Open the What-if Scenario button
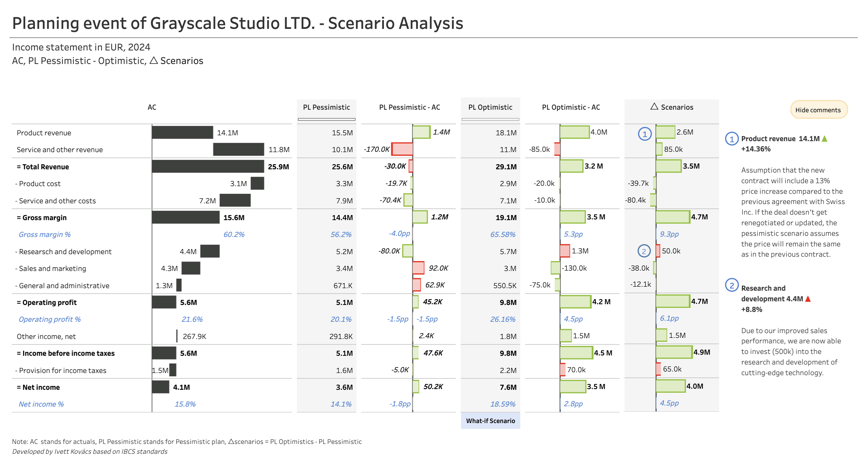The image size is (868, 460). tap(490, 421)
